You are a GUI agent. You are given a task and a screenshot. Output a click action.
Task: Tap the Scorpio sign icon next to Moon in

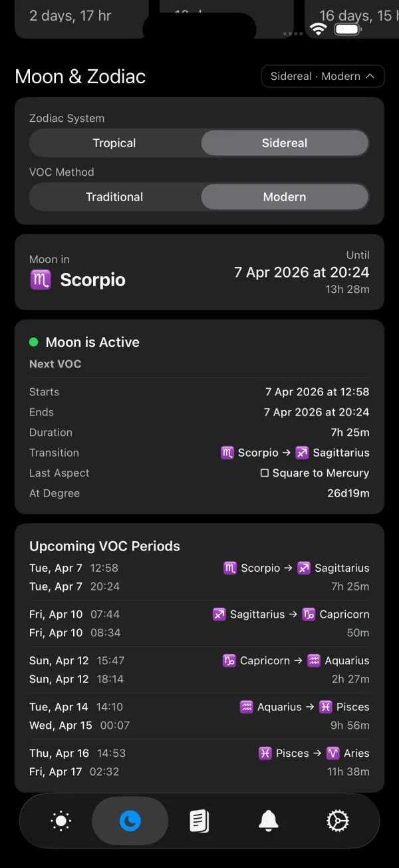click(x=41, y=280)
